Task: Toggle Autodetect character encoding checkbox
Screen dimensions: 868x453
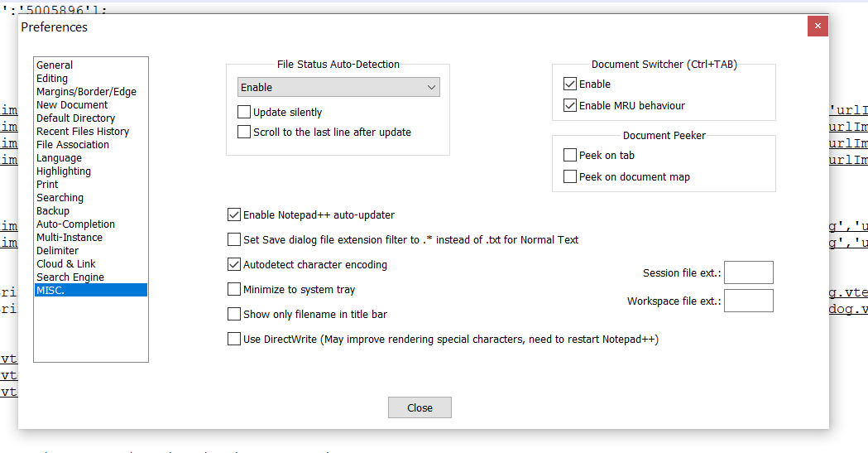Action: coord(233,265)
